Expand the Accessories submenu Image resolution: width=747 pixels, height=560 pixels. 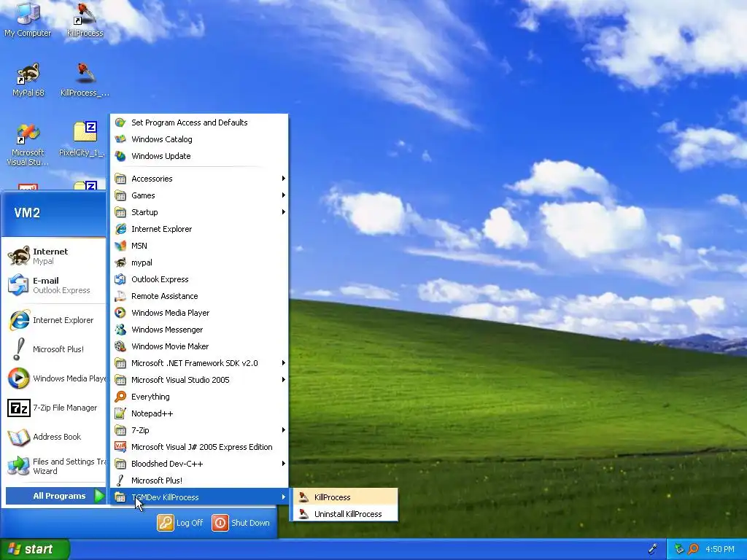point(199,179)
